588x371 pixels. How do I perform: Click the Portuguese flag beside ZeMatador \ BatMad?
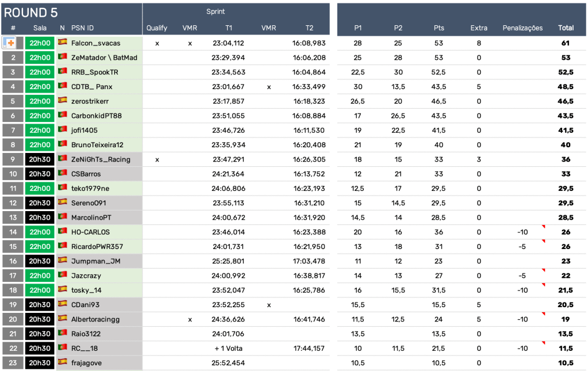point(63,57)
